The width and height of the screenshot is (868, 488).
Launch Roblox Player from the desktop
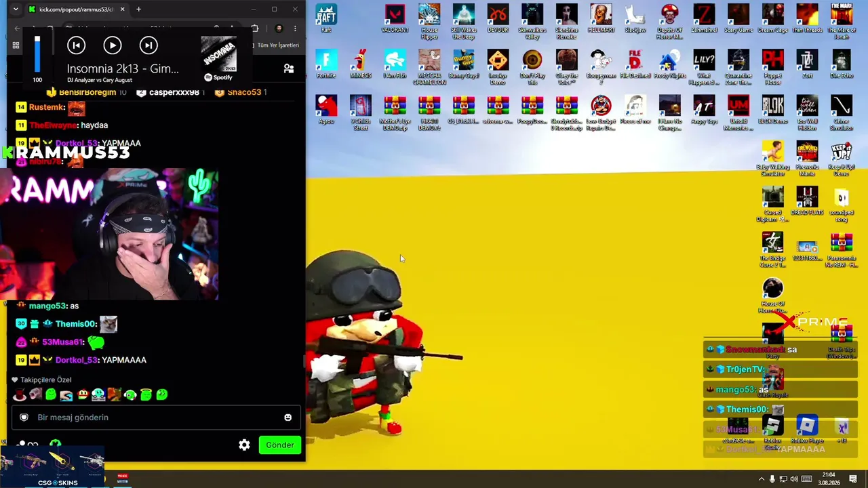[807, 429]
